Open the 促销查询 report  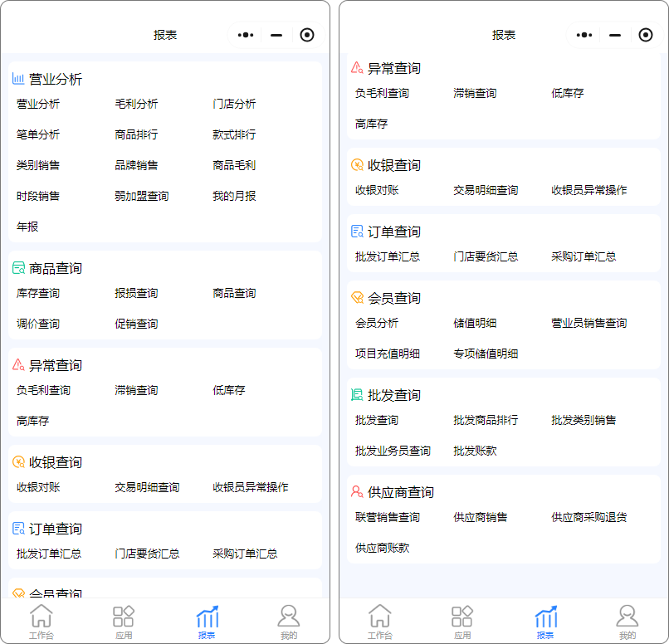pyautogui.click(x=136, y=324)
